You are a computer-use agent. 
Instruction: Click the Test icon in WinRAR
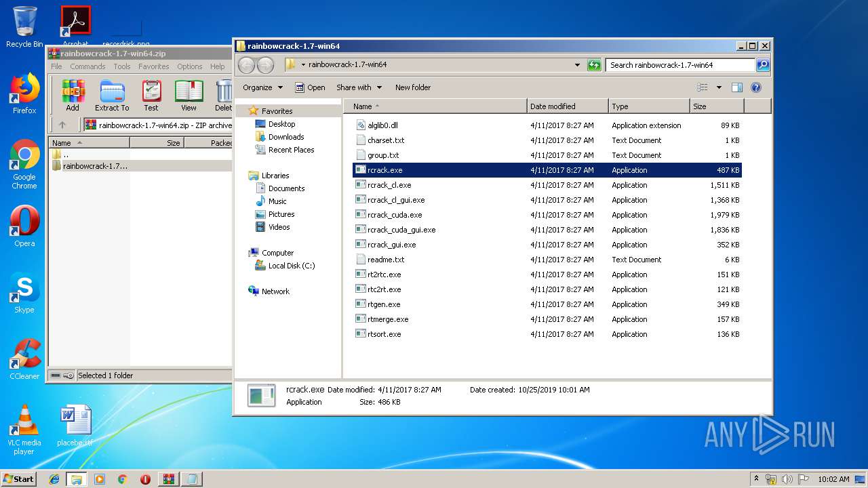coord(151,95)
